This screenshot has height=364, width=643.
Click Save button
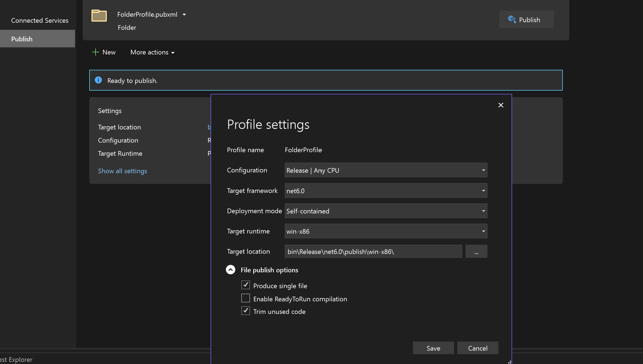pos(433,348)
